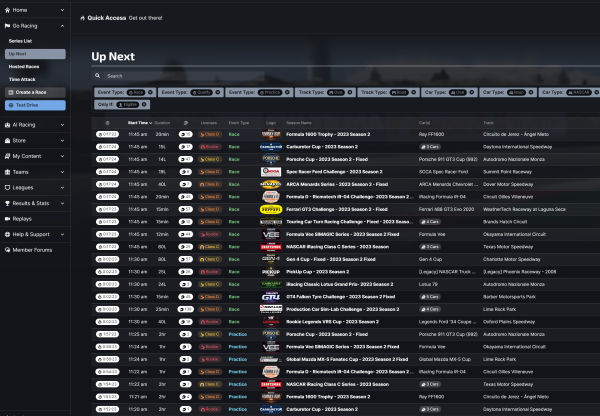Click the magnifier icon beside Search

[98, 76]
